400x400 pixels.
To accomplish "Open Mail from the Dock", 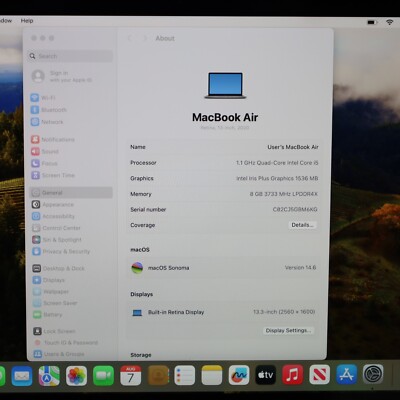I will (22, 376).
